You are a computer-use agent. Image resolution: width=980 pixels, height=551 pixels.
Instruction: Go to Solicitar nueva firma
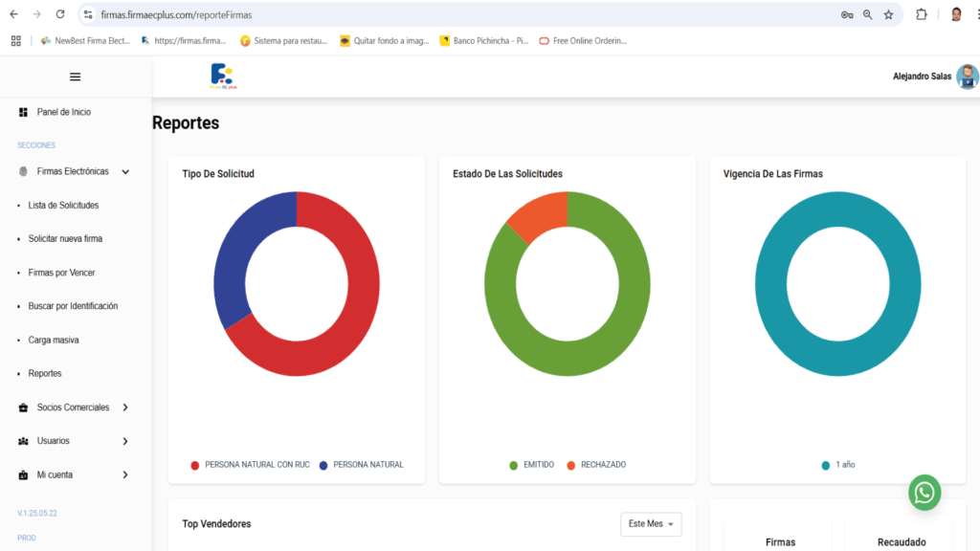coord(65,239)
